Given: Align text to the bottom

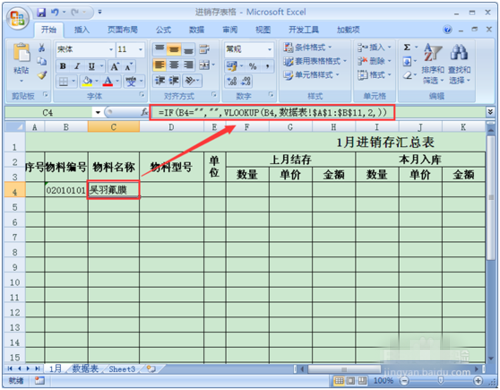Looking at the screenshot, I should pyautogui.click(x=188, y=49).
